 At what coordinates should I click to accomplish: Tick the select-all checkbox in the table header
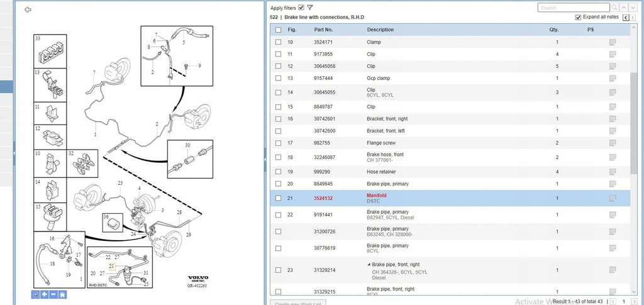279,30
